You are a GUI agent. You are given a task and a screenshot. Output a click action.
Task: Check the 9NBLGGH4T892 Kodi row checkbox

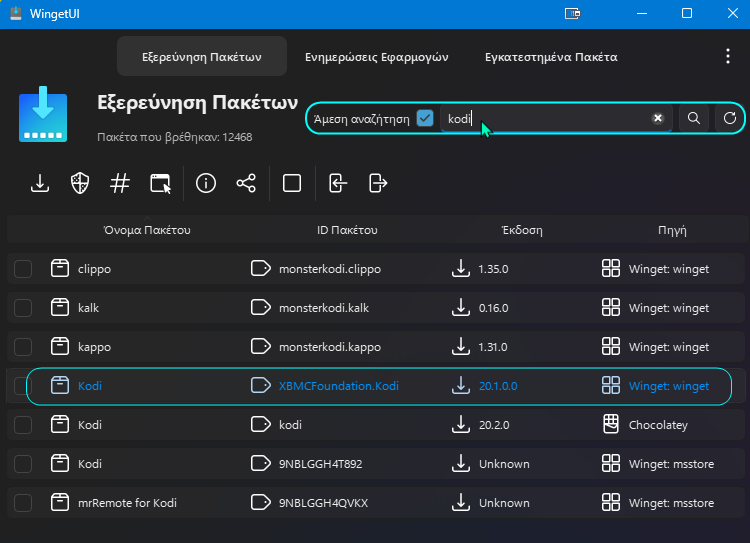pos(23,464)
